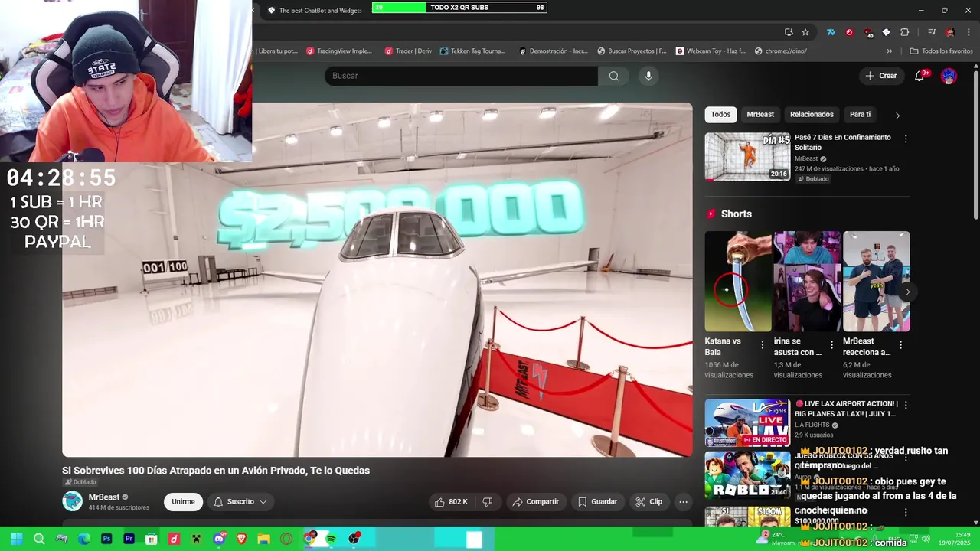Open Chrome three-dot menu
The image size is (980, 551).
point(969,32)
